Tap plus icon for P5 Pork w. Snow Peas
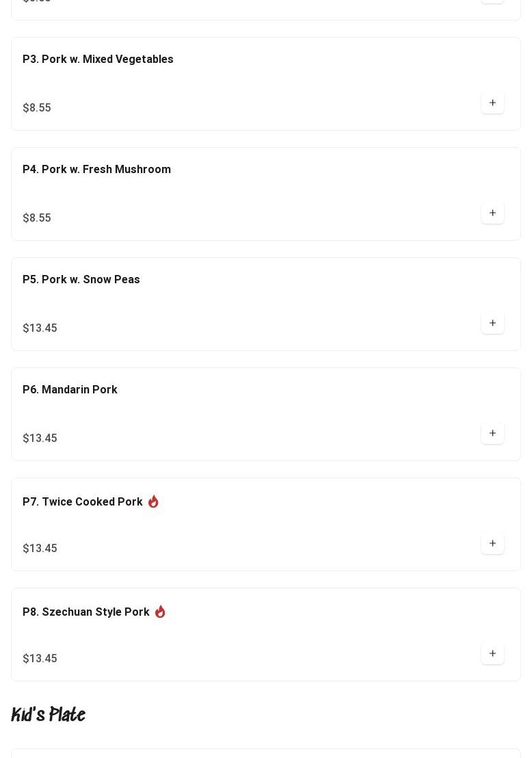Viewport: 532px width, 758px height. 492,323
